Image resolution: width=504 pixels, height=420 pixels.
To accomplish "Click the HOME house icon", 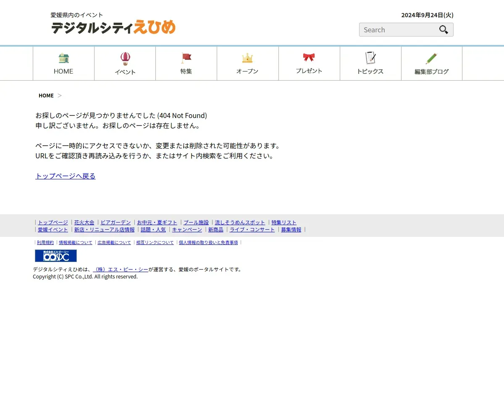I will tap(63, 58).
